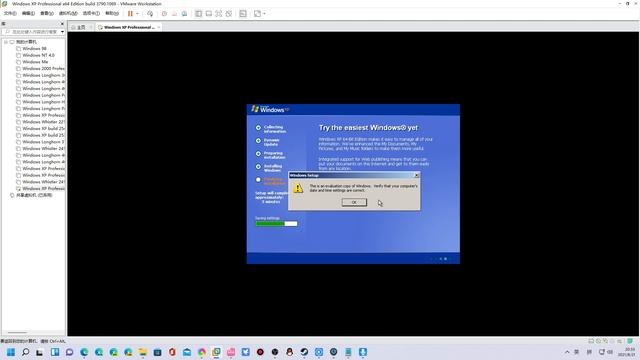Select the Windows NT 4.0 virtual machine
Screen dimensions: 640x360
point(38,55)
